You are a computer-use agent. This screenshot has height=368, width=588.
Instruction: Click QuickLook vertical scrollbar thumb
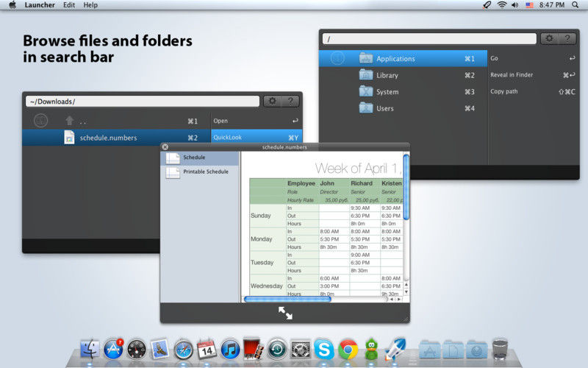(406, 187)
